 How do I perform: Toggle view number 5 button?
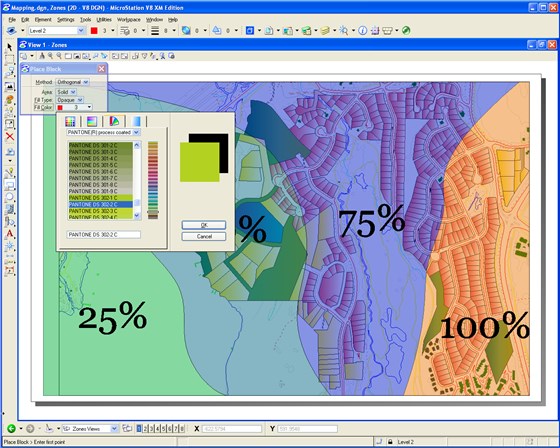click(164, 428)
